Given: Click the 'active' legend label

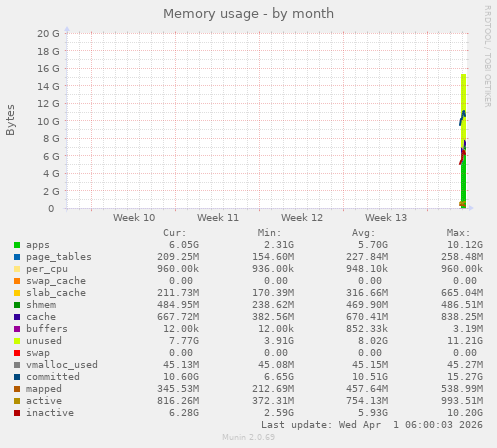Looking at the screenshot, I should [44, 401].
